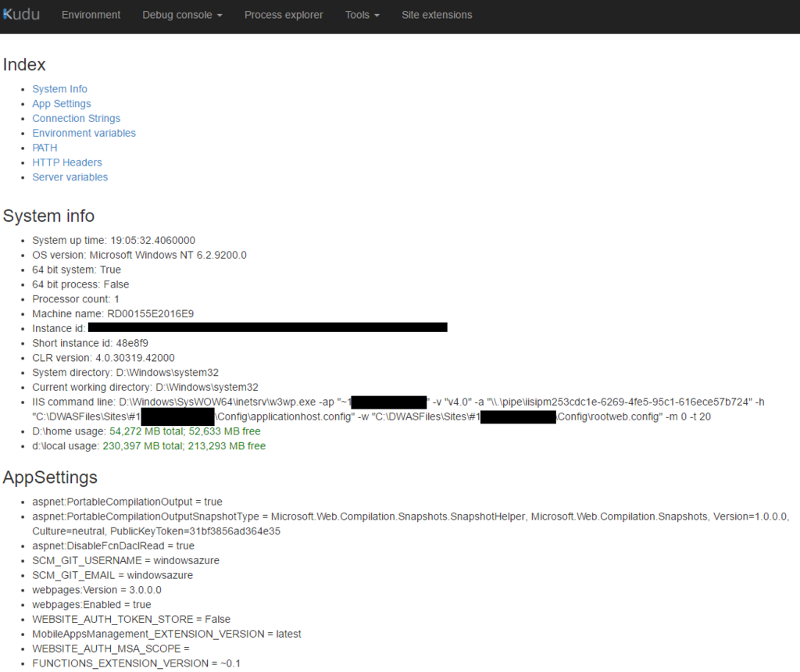Click PublicKeyToken=31bf3856ad364e35 text

pos(195,531)
